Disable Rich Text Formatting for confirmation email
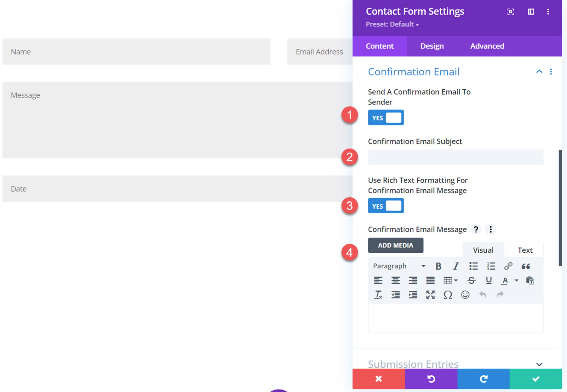Screen dimensions: 567x392 click(386, 205)
